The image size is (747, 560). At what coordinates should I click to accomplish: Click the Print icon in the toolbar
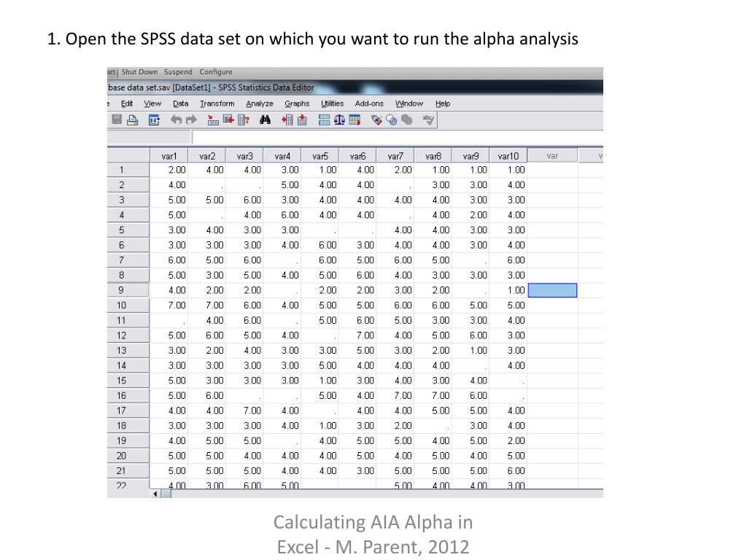tap(133, 120)
